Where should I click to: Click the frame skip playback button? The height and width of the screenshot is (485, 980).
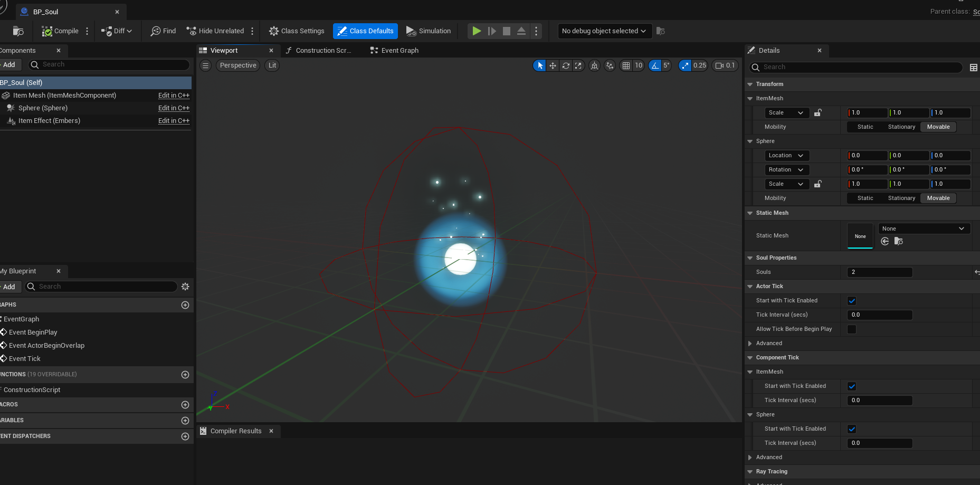point(492,31)
